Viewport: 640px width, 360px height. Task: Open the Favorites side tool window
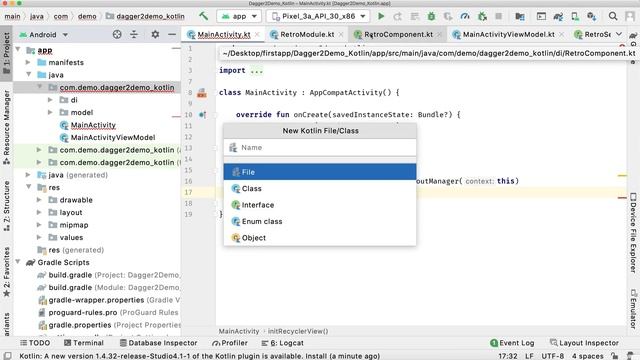[x=7, y=272]
